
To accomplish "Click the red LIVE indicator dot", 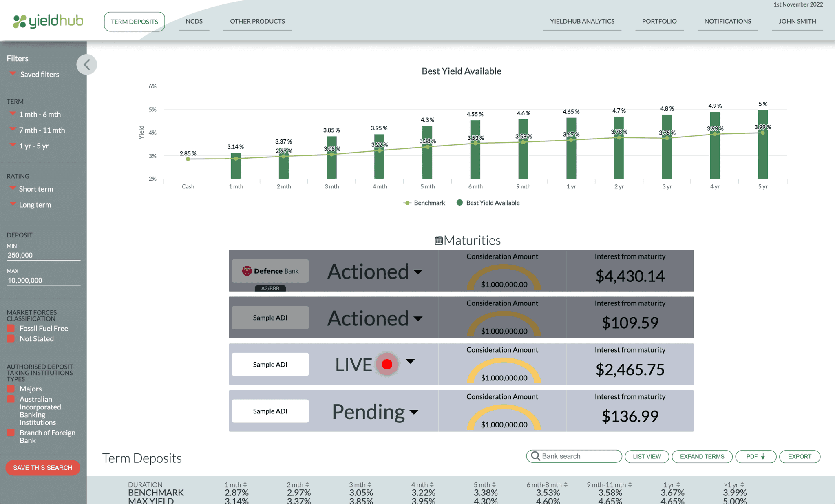I will click(x=387, y=364).
